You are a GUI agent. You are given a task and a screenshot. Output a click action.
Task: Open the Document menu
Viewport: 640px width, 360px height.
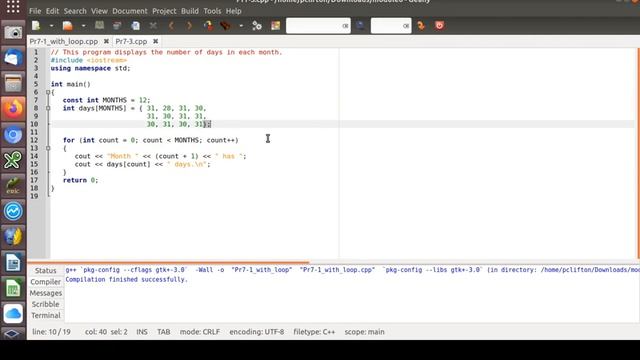coord(130,11)
